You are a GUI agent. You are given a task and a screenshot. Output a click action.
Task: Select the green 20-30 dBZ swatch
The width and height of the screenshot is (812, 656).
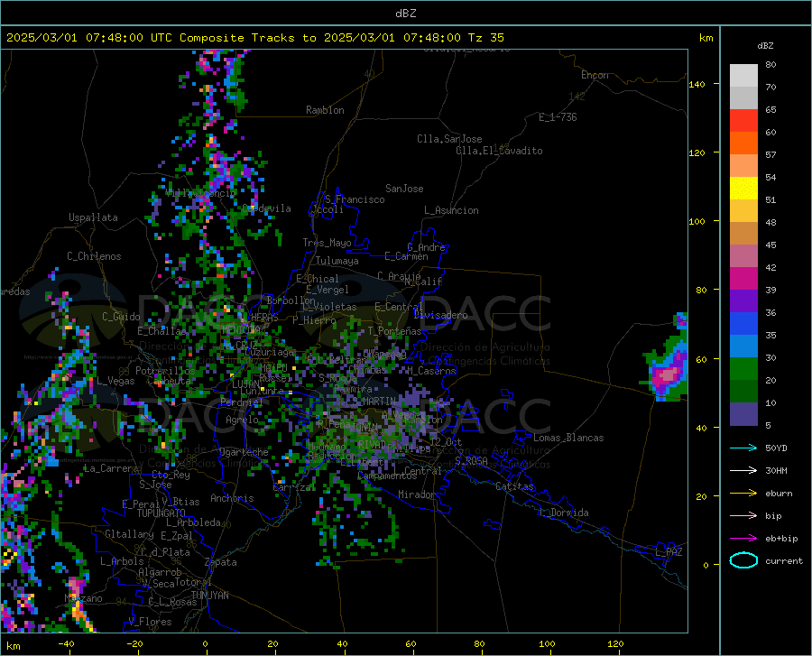[743, 369]
